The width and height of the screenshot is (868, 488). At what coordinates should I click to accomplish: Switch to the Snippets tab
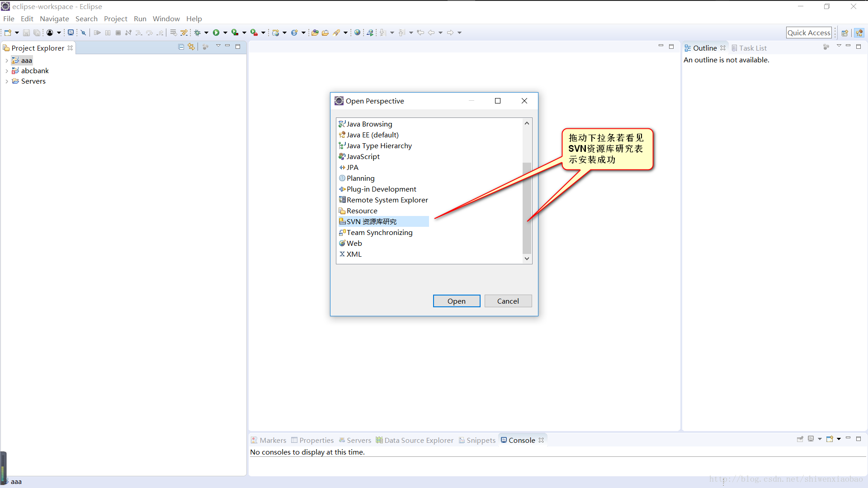[x=477, y=440]
